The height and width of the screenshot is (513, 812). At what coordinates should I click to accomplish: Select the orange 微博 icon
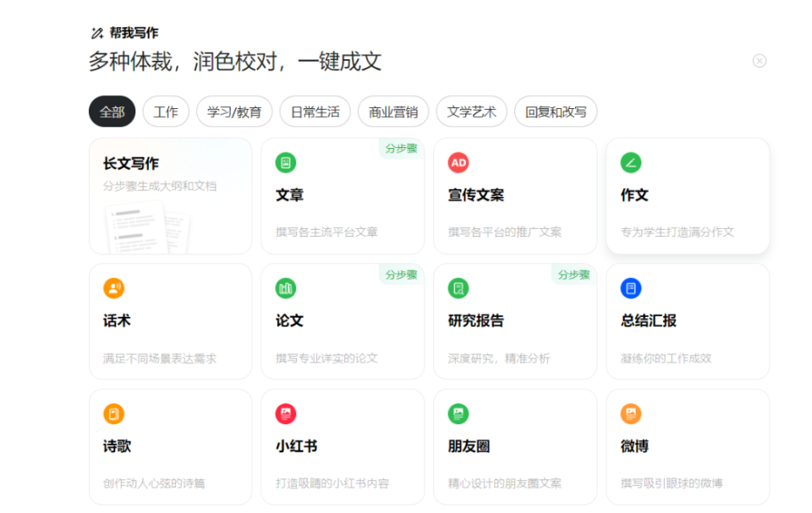(x=630, y=413)
